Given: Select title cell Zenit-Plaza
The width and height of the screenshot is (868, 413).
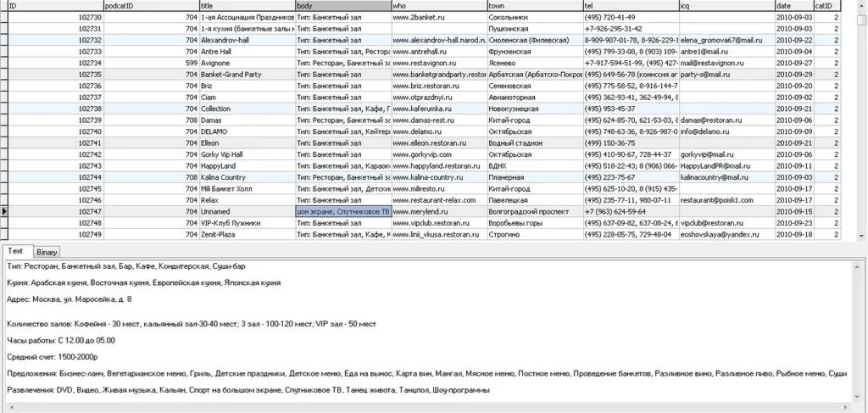Looking at the screenshot, I should point(247,235).
